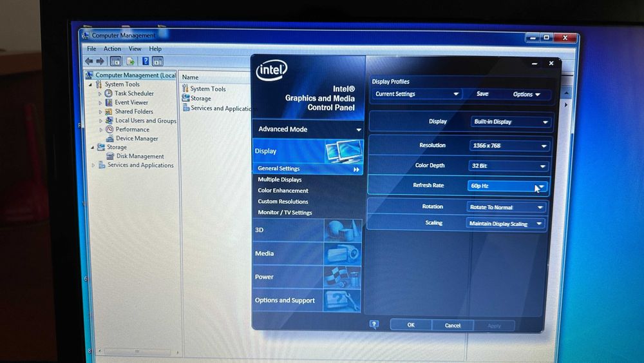This screenshot has height=363, width=644.
Task: Collapse the System Tools tree node
Action: 91,84
